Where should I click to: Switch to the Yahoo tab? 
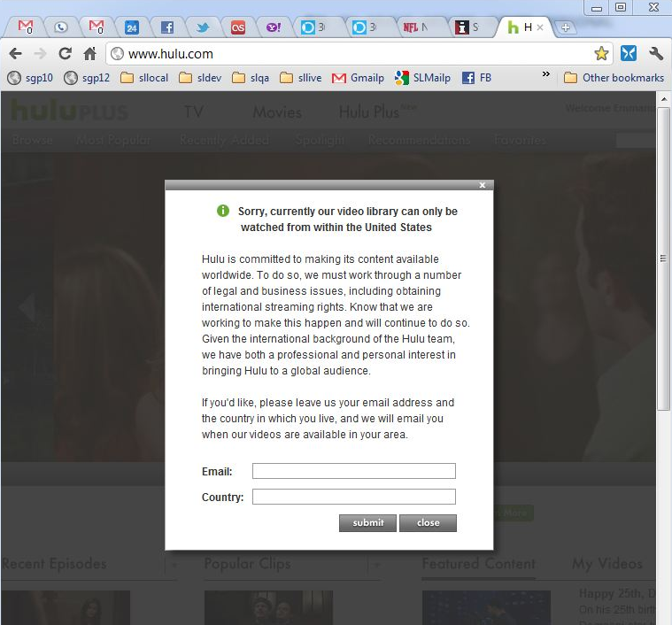[x=274, y=27]
